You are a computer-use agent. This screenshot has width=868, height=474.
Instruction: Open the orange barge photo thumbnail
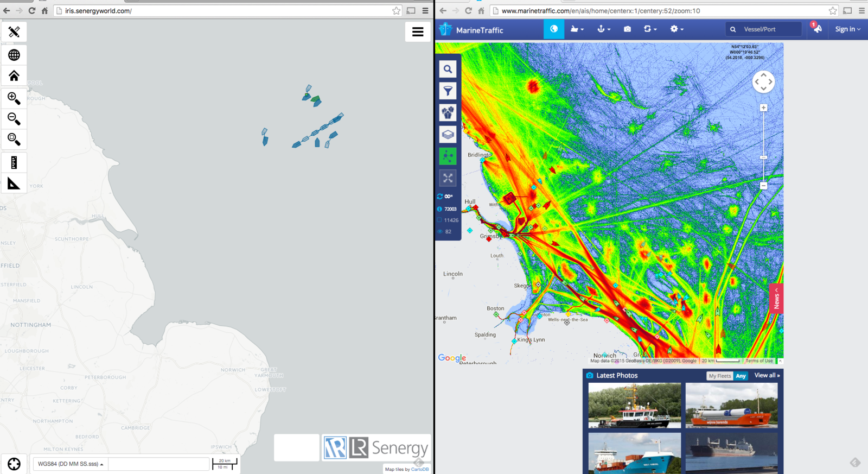[x=731, y=406]
